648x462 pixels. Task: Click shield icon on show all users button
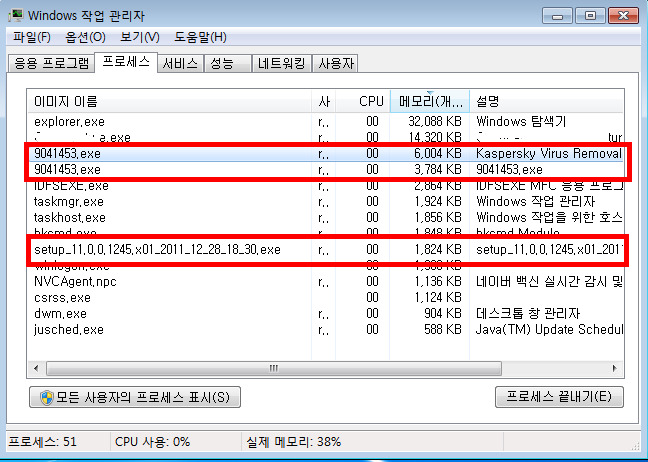(44, 397)
